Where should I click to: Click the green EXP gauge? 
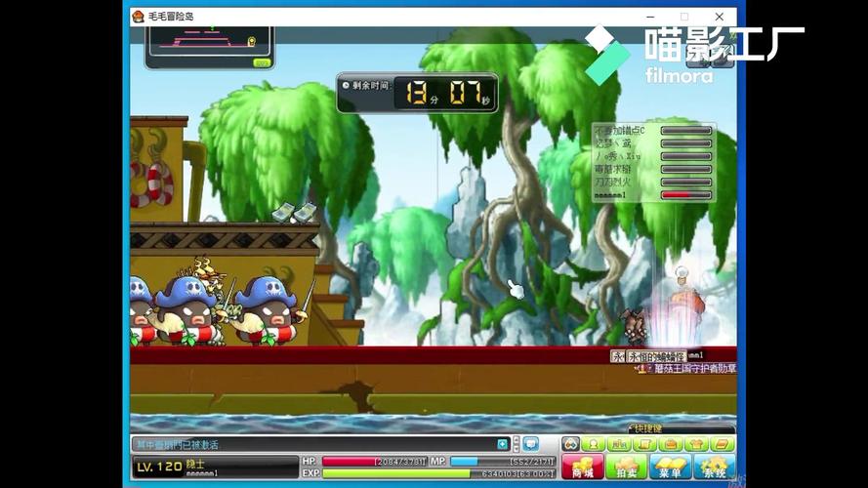pyautogui.click(x=438, y=474)
